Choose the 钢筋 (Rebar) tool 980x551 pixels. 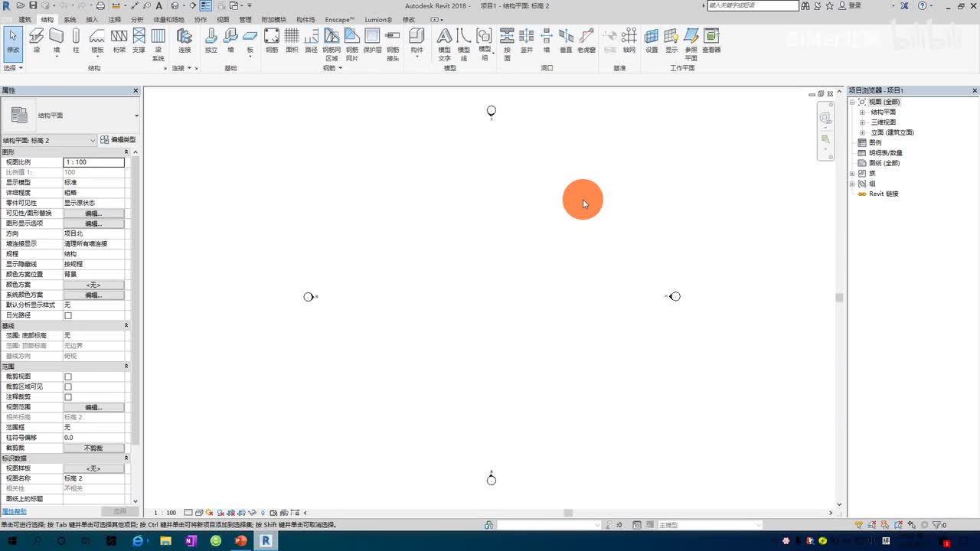pyautogui.click(x=272, y=40)
